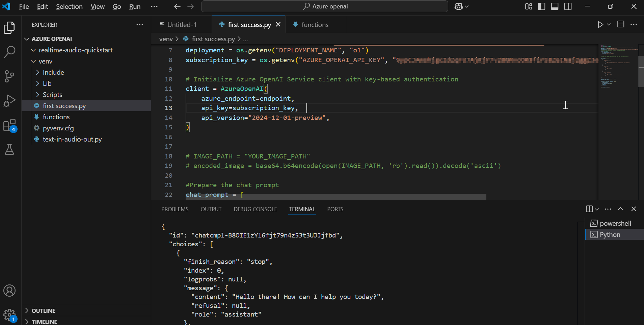This screenshot has height=325, width=644.
Task: Toggle Primary Side Bar visibility
Action: pos(541,6)
